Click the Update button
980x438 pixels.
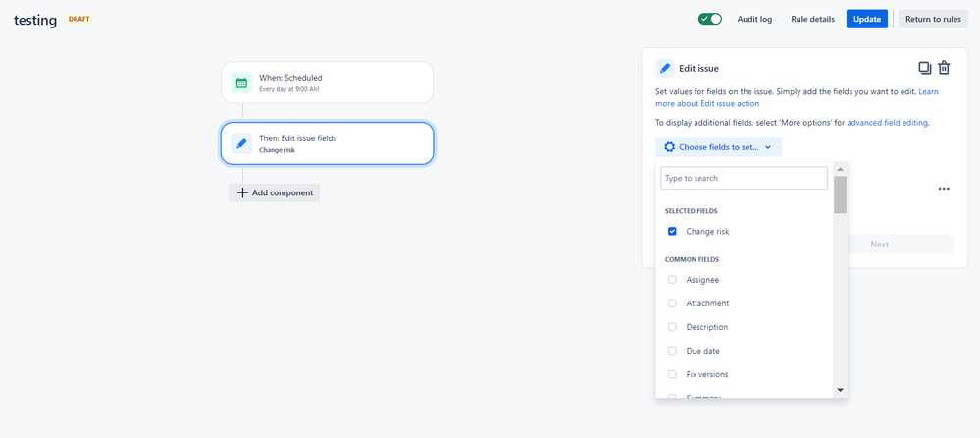[x=866, y=19]
